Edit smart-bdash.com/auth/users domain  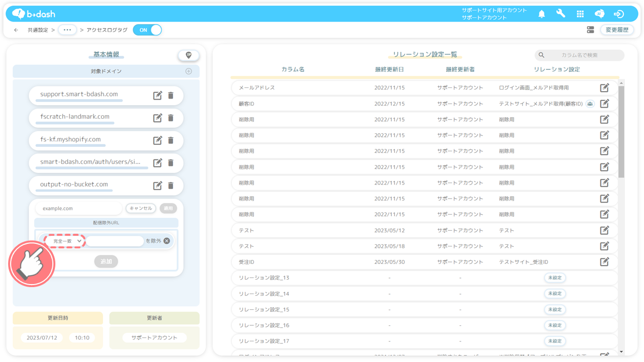pos(157,163)
